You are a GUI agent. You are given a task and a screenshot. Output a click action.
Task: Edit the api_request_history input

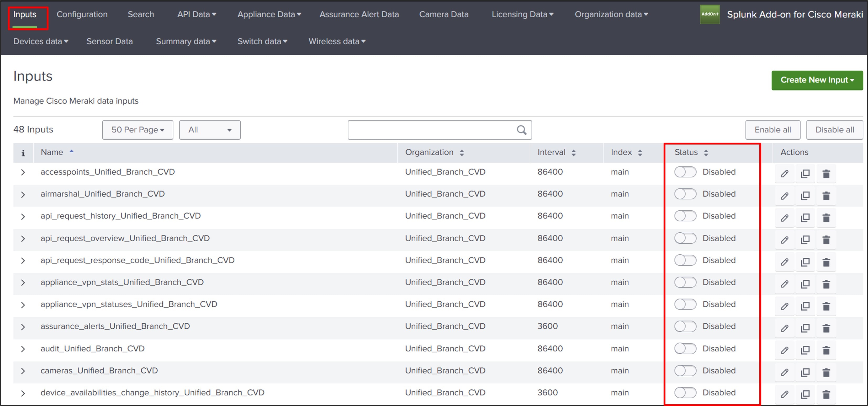785,218
